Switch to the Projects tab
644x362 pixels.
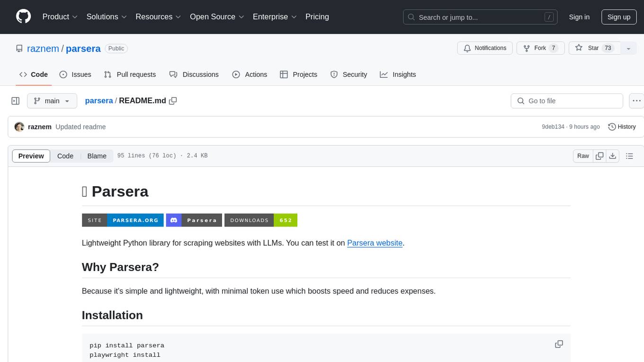(x=299, y=74)
